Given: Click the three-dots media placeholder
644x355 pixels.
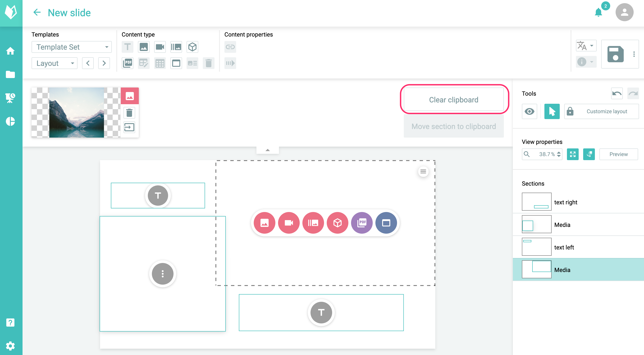Looking at the screenshot, I should click(x=163, y=274).
